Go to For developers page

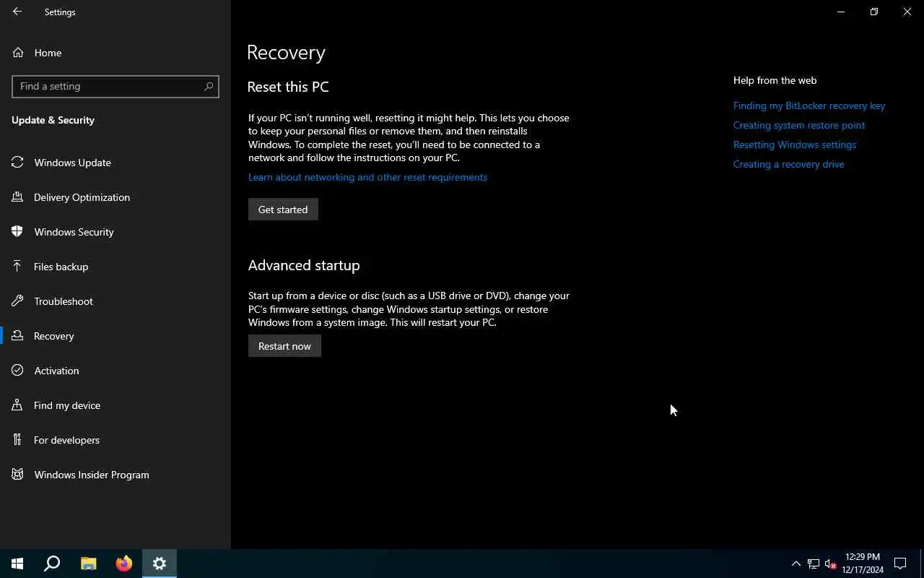point(115,440)
